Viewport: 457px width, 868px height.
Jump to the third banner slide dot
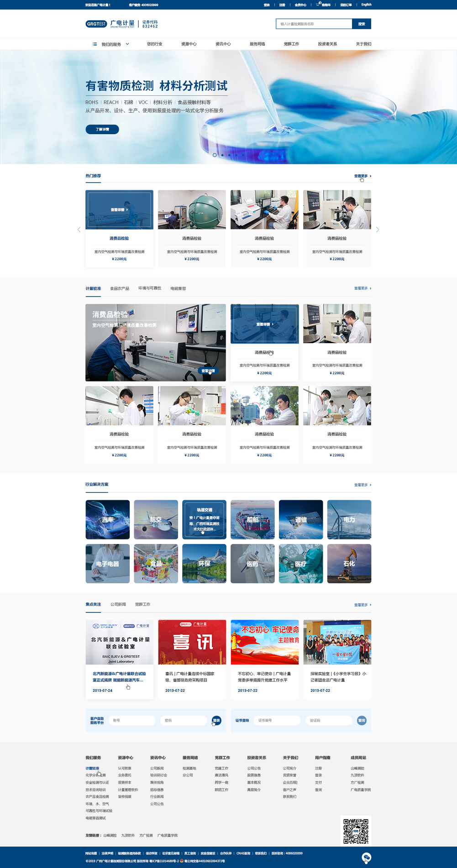[229, 155]
